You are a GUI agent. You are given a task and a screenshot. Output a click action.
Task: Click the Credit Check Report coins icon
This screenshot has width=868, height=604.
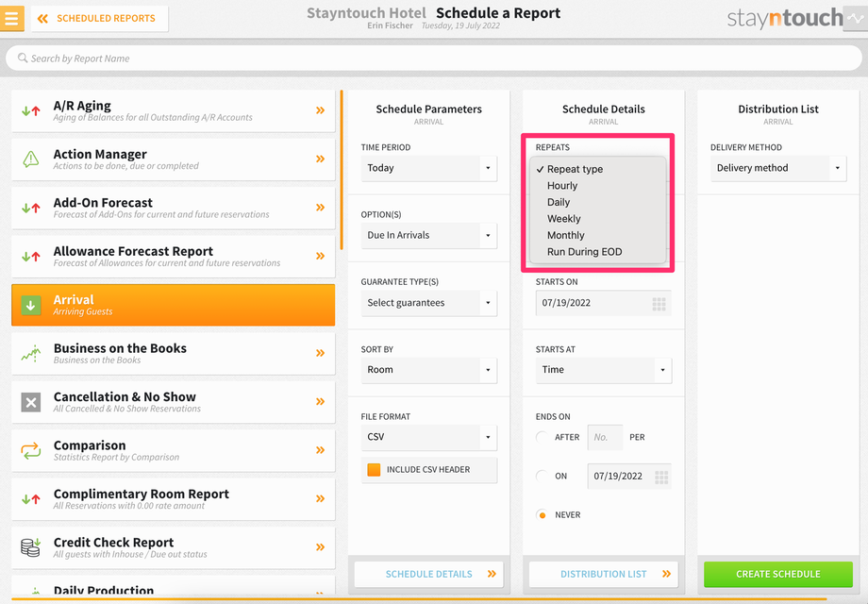[x=31, y=547]
